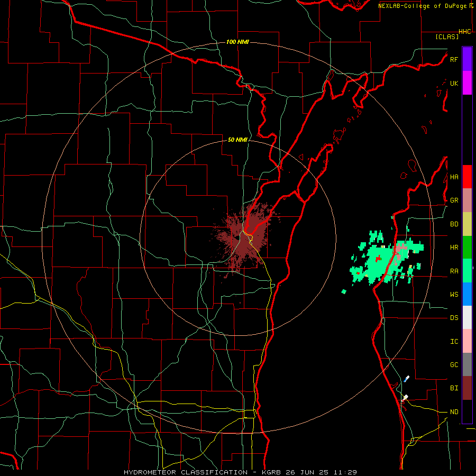Select the IC light pink legend swatch
Image resolution: width=476 pixels, height=476 pixels.
pyautogui.click(x=467, y=341)
